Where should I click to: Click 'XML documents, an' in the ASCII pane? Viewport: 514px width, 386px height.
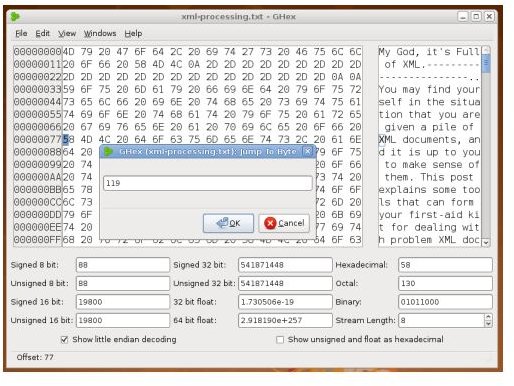point(429,139)
